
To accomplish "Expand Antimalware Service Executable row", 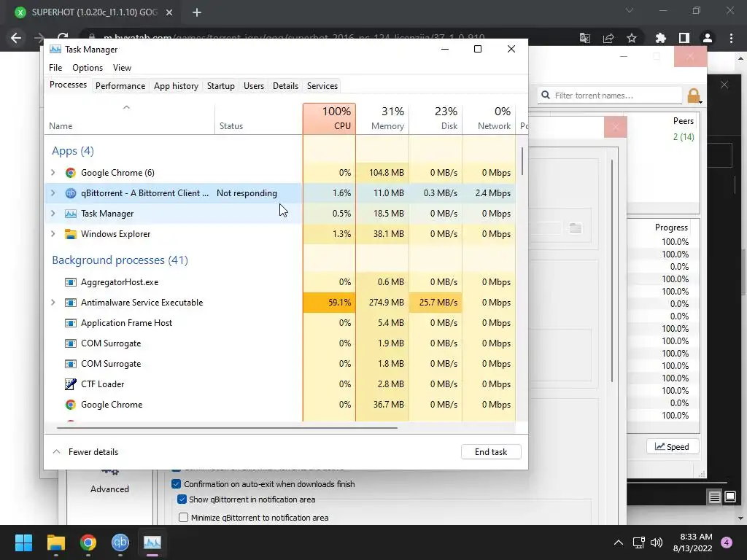I will click(x=53, y=303).
